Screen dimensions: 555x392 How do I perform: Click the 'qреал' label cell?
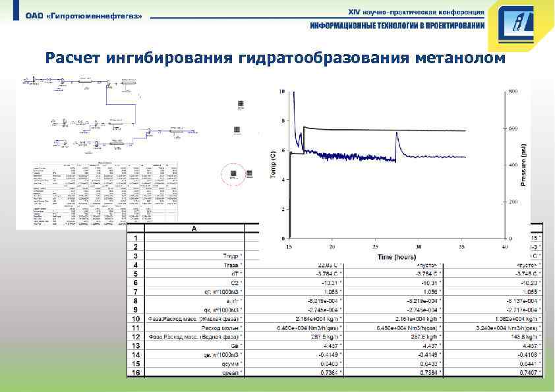tap(194, 372)
